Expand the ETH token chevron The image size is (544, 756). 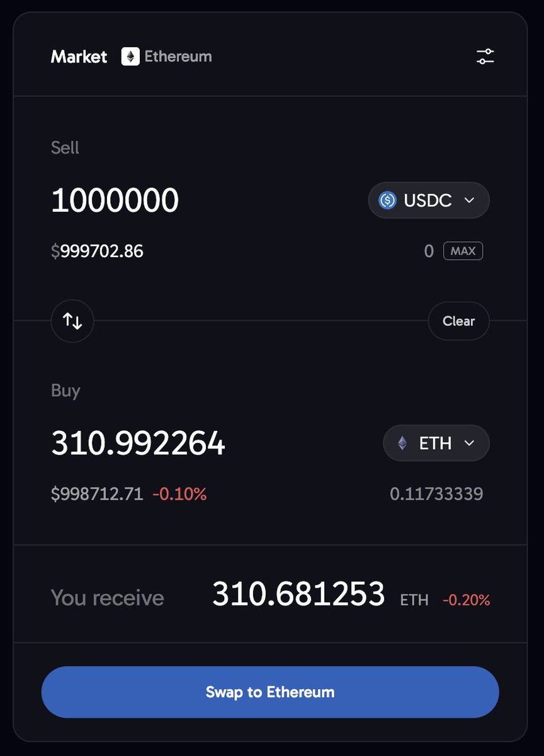coord(469,443)
